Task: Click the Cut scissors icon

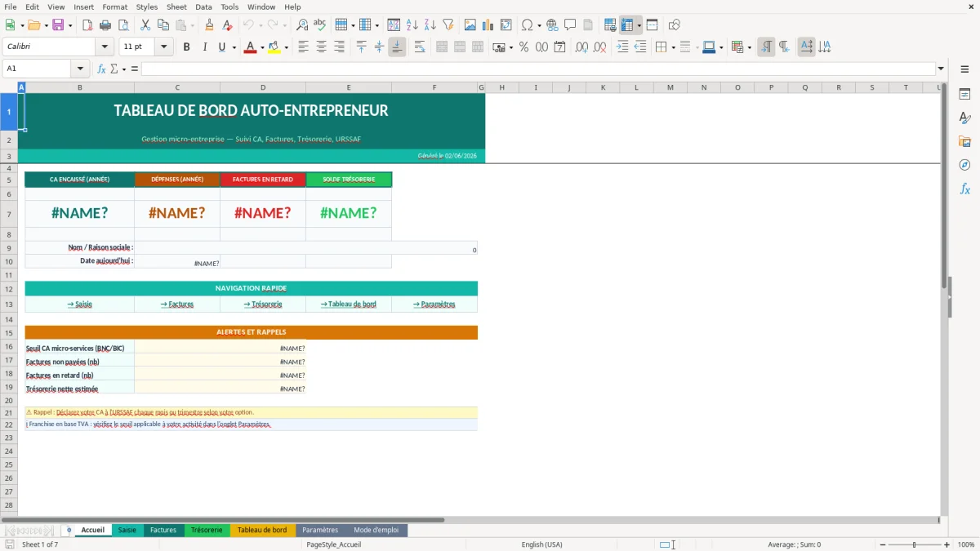Action: 145,25
